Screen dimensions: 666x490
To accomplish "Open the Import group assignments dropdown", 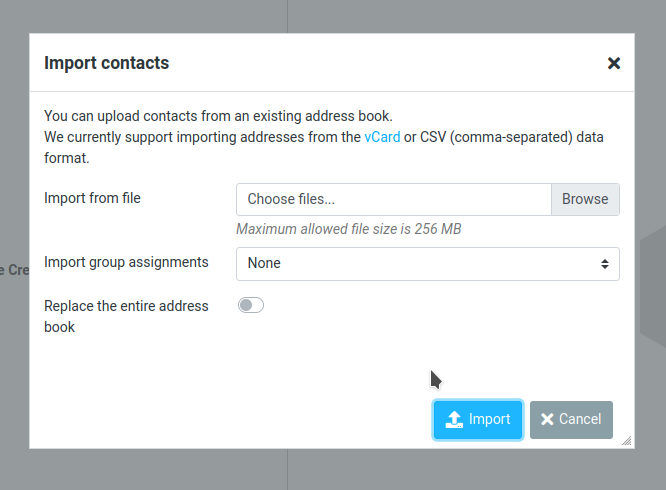I will click(x=427, y=264).
